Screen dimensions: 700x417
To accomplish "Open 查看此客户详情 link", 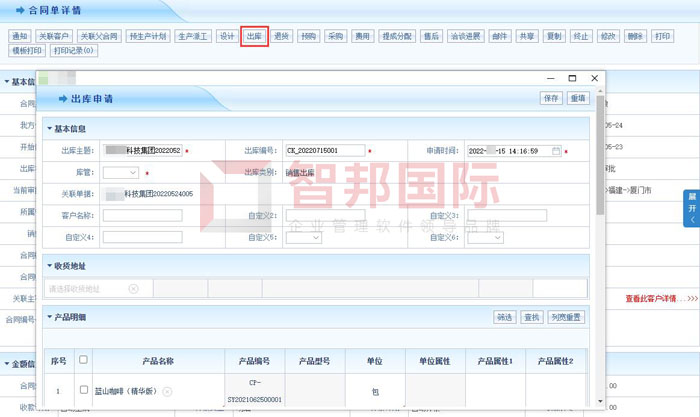I will [651, 299].
